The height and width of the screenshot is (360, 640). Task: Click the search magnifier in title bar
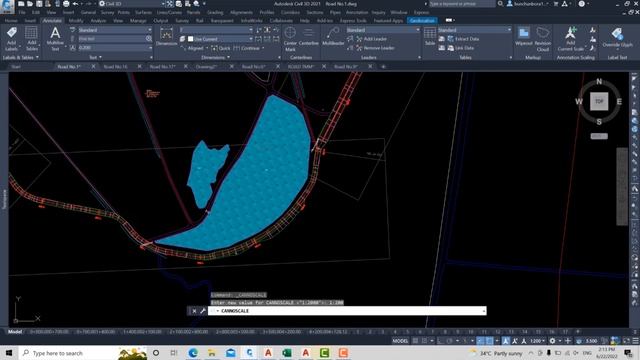(x=500, y=4)
